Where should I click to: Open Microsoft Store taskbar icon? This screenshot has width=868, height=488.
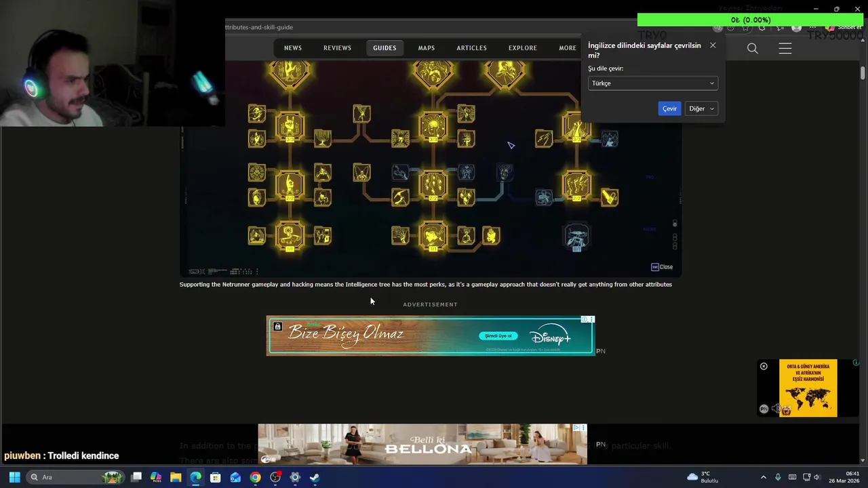tap(215, 477)
